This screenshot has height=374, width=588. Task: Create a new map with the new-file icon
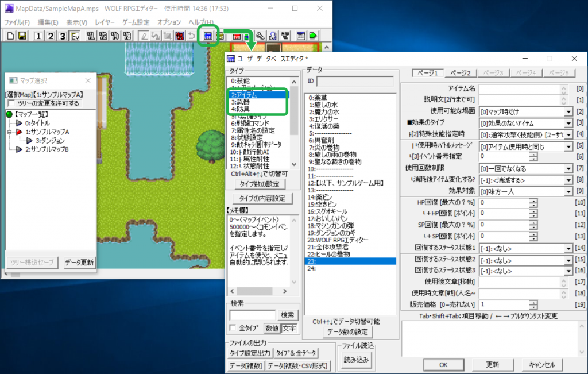(x=10, y=36)
